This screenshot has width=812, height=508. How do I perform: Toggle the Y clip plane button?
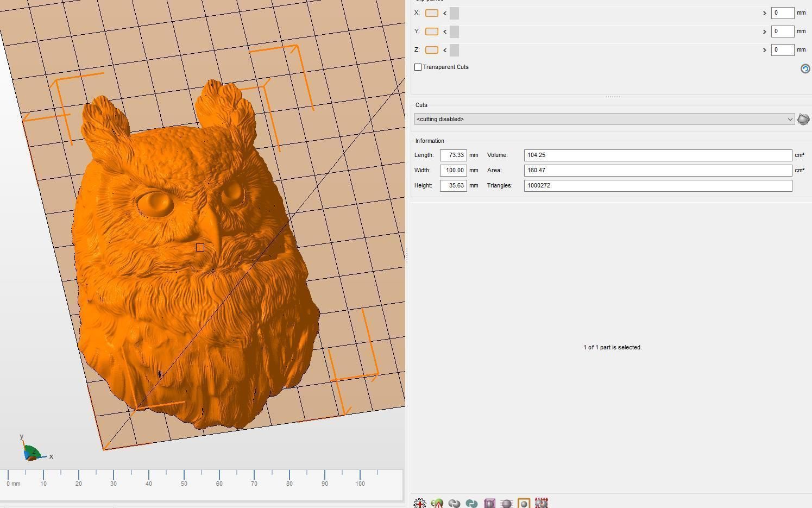[x=432, y=32]
